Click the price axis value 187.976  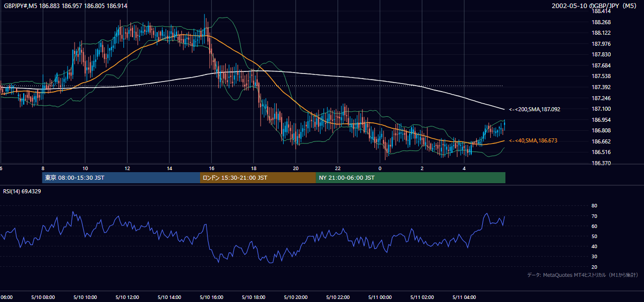pos(601,44)
